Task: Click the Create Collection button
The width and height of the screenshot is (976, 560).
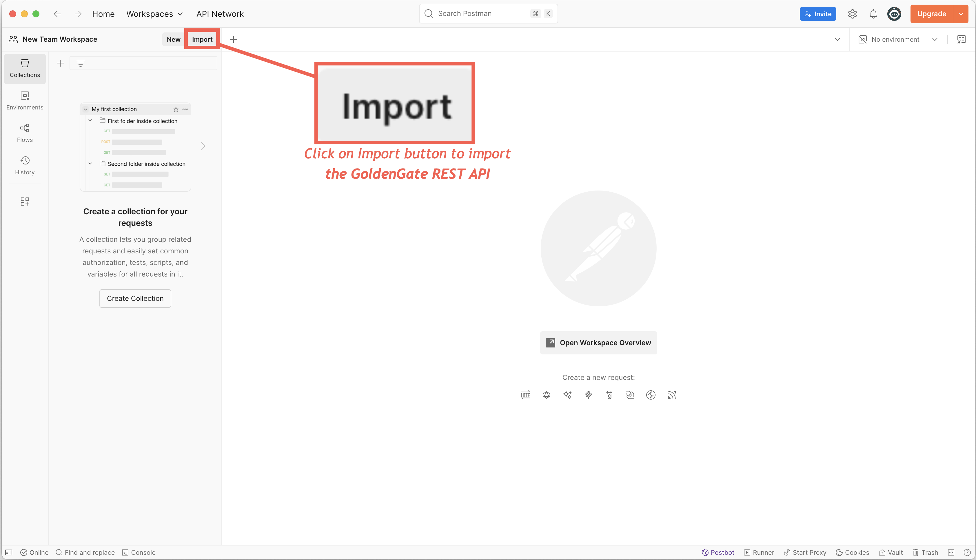Action: point(135,298)
